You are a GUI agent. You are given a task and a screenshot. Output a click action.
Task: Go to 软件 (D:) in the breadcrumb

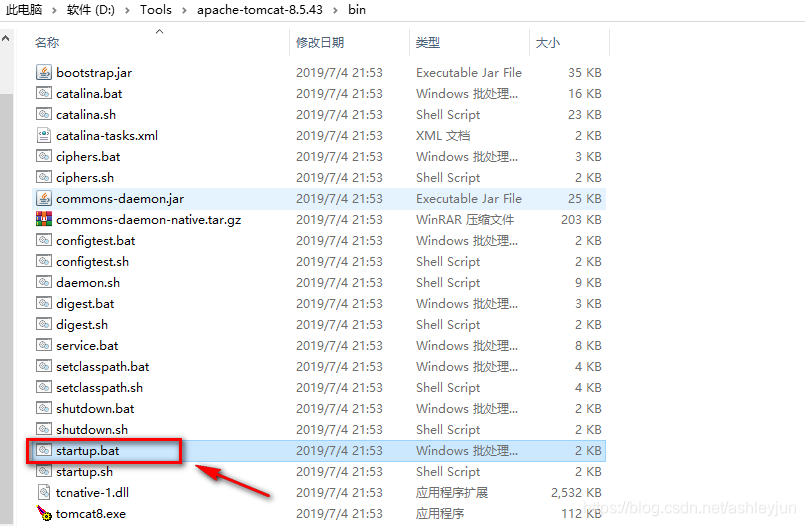click(x=91, y=10)
